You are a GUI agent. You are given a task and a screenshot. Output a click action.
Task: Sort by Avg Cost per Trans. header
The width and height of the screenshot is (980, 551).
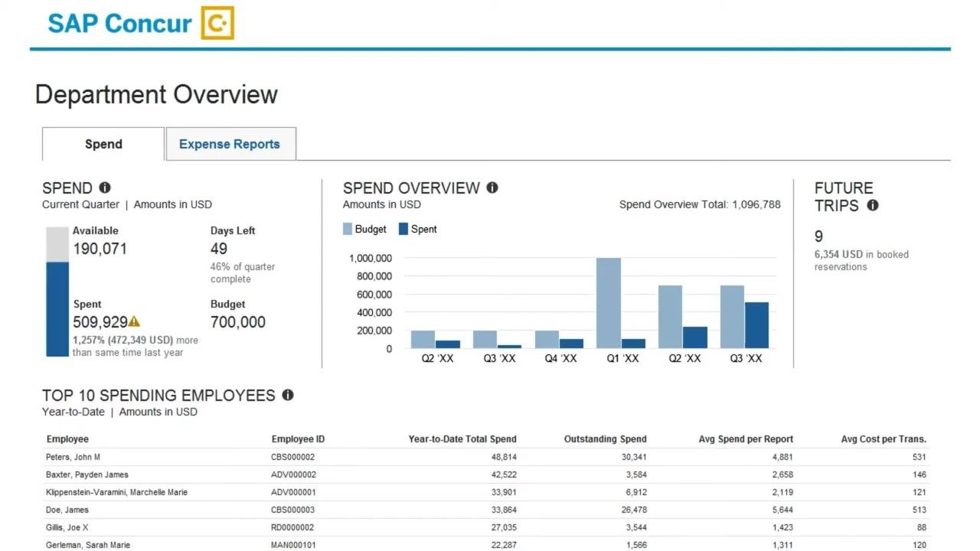click(884, 439)
